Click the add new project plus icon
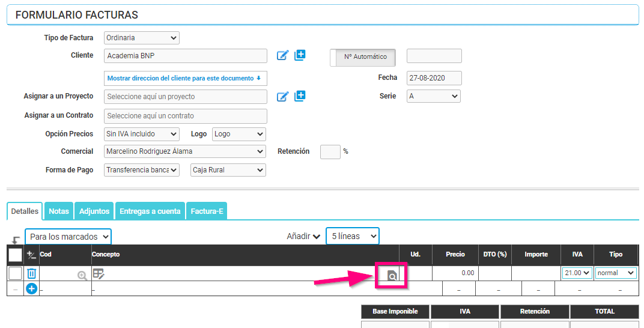The height and width of the screenshot is (328, 644). point(300,96)
